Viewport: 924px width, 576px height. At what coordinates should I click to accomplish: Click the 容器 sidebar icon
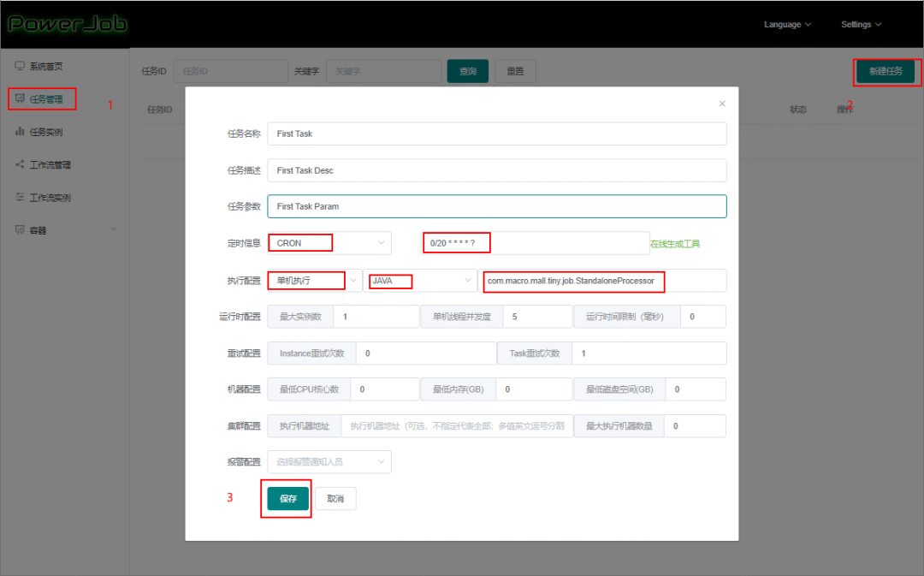(x=20, y=229)
